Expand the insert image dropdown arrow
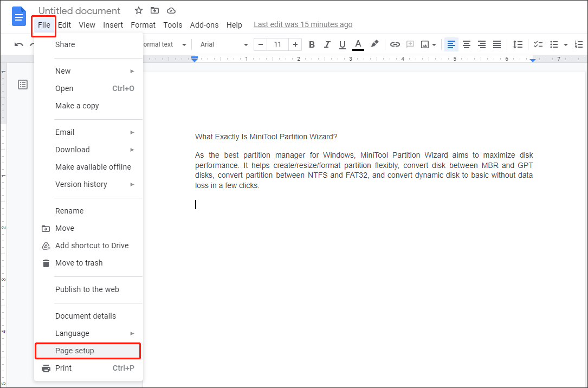The height and width of the screenshot is (388, 588). [434, 45]
